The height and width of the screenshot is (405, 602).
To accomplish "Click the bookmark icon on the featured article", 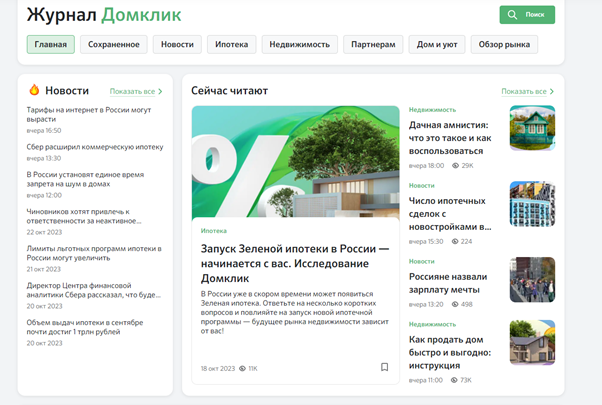I will pyautogui.click(x=384, y=367).
